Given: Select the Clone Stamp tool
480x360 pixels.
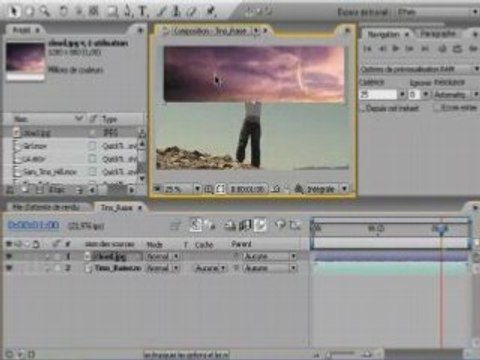Looking at the screenshot, I should pyautogui.click(x=177, y=12).
